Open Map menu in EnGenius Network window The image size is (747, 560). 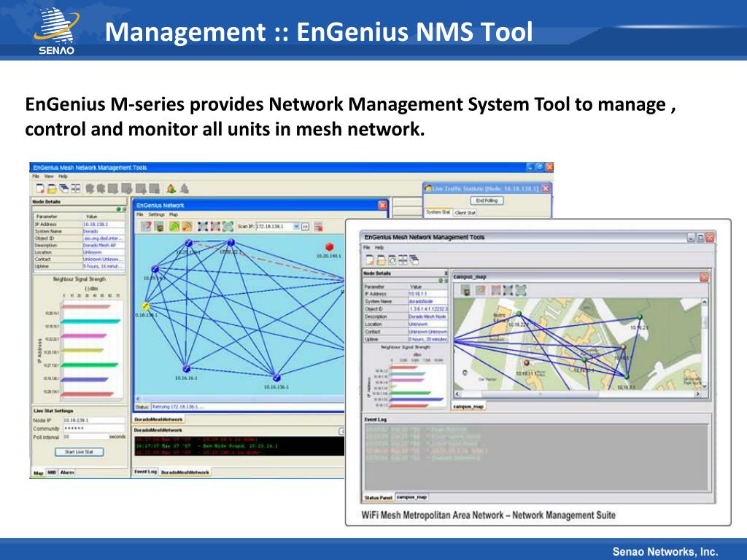(174, 215)
